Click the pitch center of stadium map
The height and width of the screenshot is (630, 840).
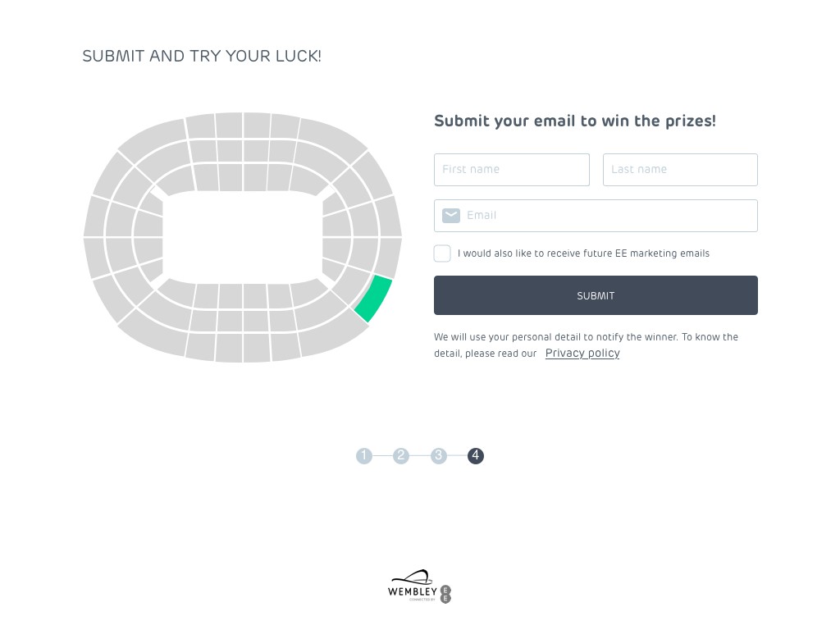pos(243,237)
